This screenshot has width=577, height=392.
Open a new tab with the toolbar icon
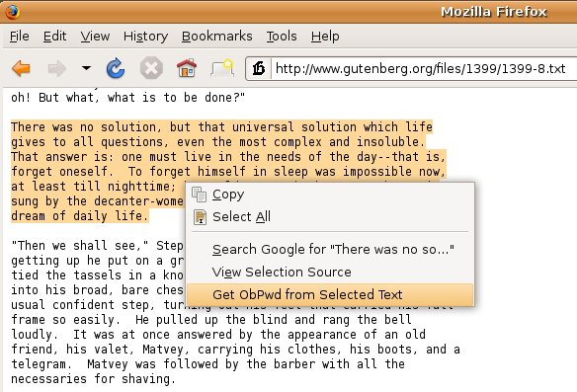[x=222, y=68]
